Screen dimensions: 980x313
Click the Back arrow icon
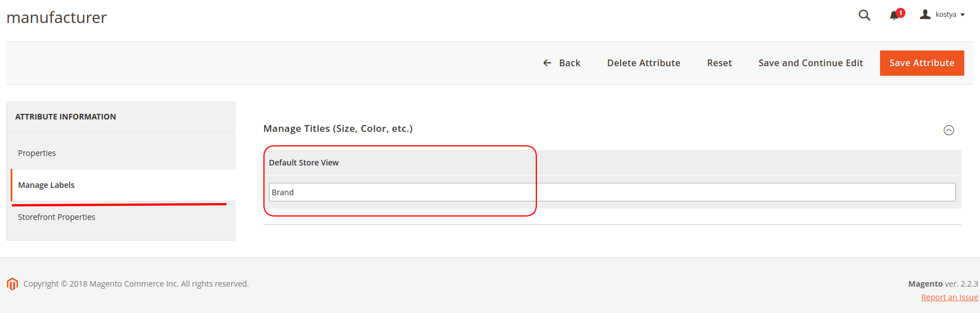tap(547, 63)
